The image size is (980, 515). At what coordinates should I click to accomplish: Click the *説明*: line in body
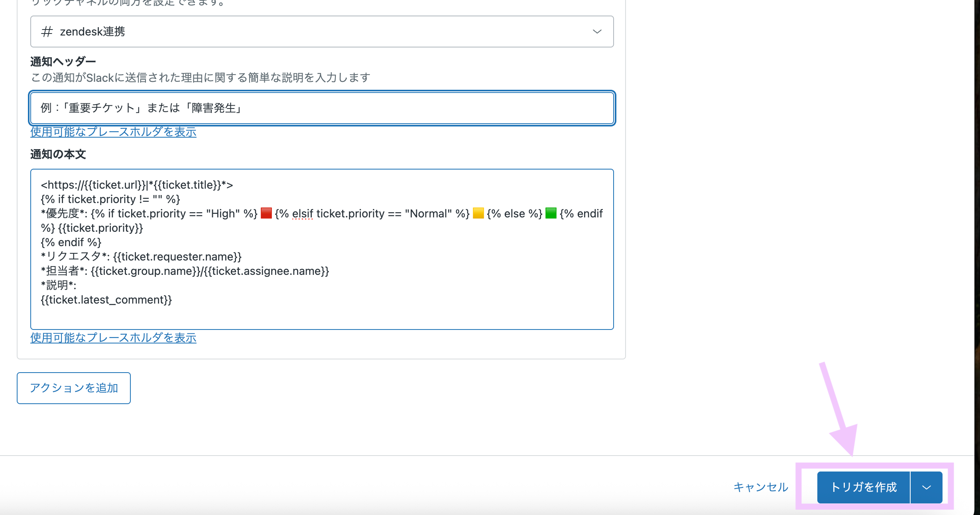tap(59, 286)
